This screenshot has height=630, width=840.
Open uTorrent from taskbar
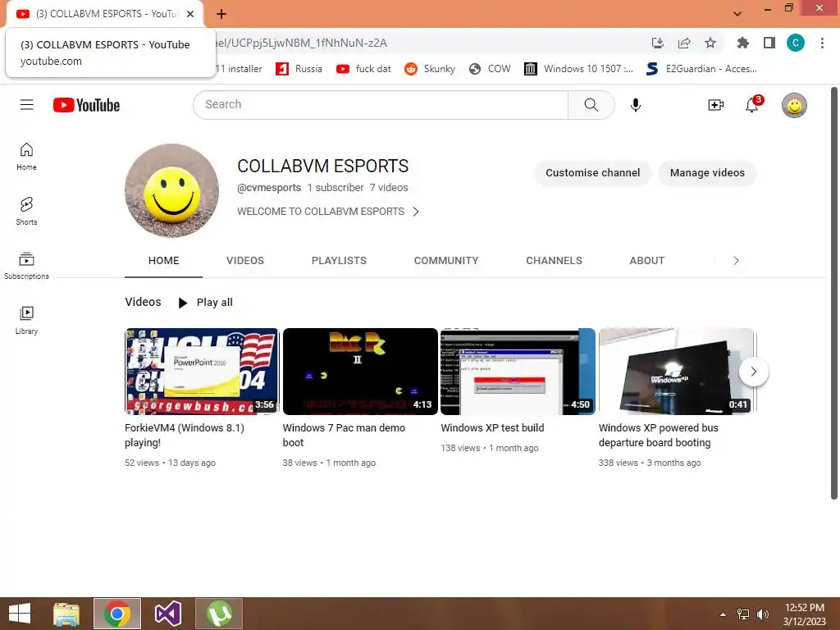(x=219, y=614)
